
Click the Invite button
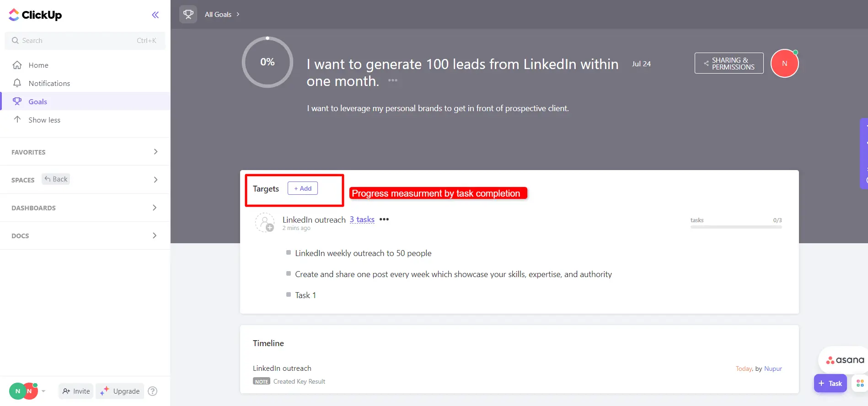[x=76, y=391]
